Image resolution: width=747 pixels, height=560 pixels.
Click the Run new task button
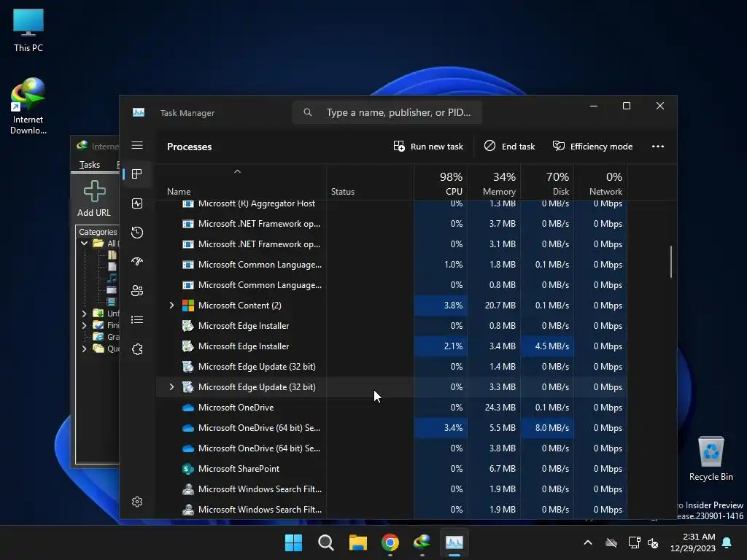pyautogui.click(x=428, y=146)
